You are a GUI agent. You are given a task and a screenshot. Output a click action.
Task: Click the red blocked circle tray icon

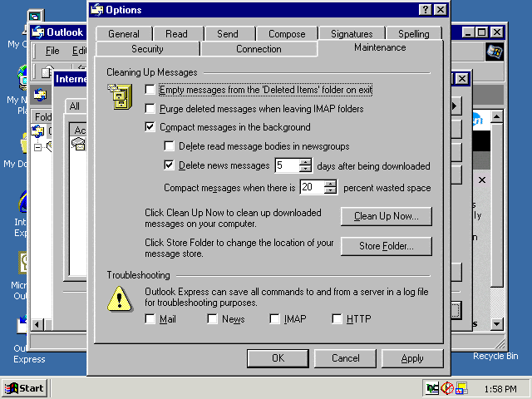[x=447, y=388]
